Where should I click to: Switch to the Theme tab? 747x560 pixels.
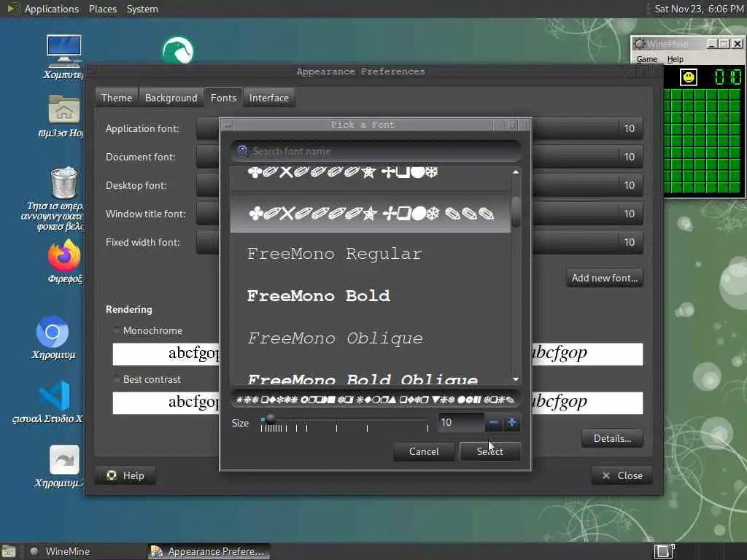[x=116, y=98]
